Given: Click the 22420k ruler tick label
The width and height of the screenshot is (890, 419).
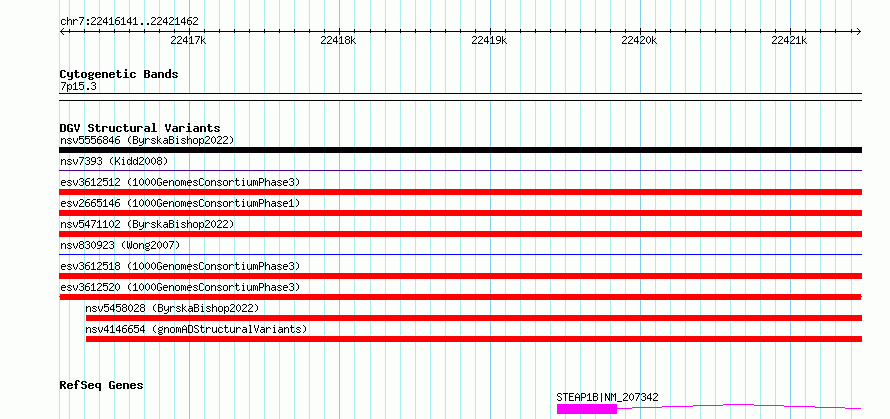Looking at the screenshot, I should (x=639, y=40).
